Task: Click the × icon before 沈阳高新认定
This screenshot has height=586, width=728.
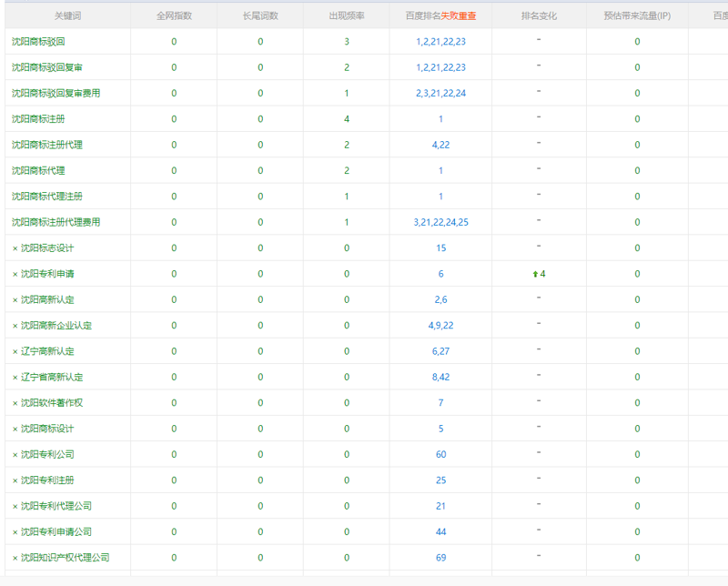Action: (x=15, y=300)
